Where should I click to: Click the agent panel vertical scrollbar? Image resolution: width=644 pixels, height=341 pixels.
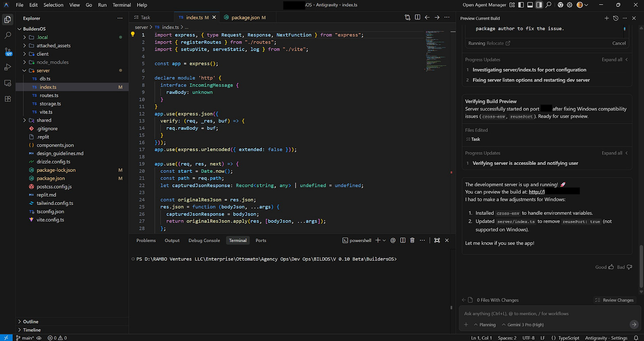click(641, 267)
